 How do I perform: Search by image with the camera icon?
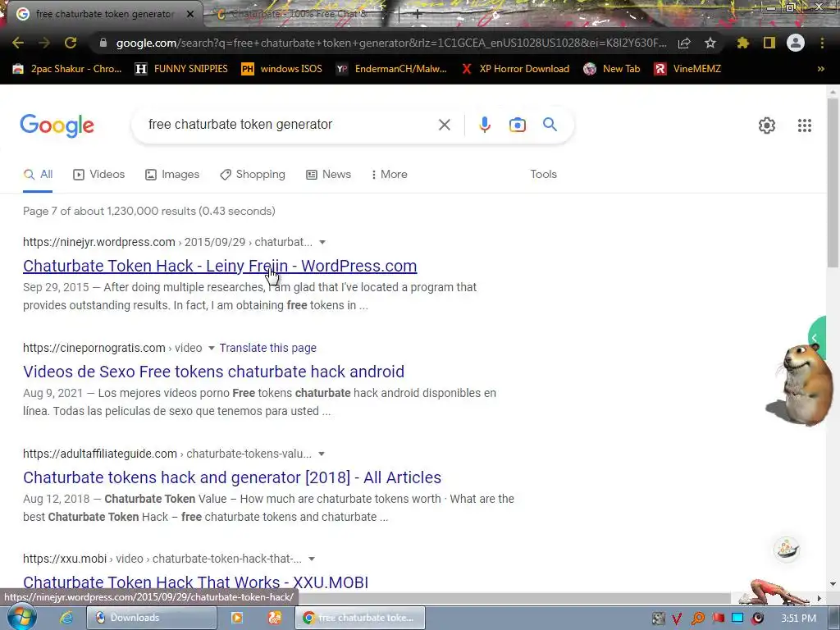tap(517, 125)
